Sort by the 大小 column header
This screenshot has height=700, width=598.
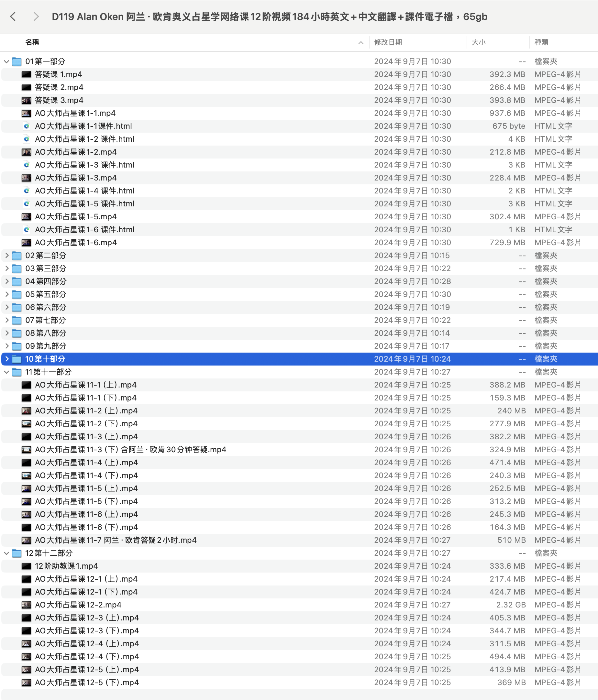pyautogui.click(x=478, y=42)
